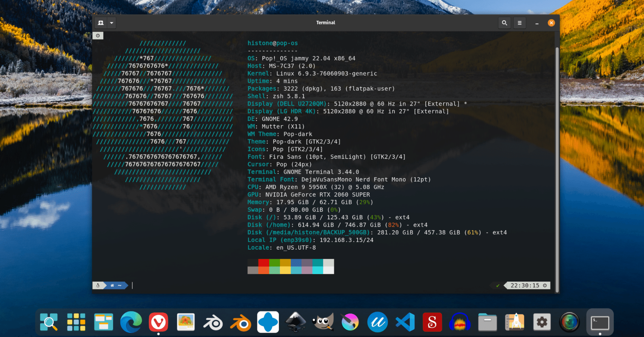Screen dimensions: 644x337
Task: Click the red color block in palette
Action: click(264, 263)
